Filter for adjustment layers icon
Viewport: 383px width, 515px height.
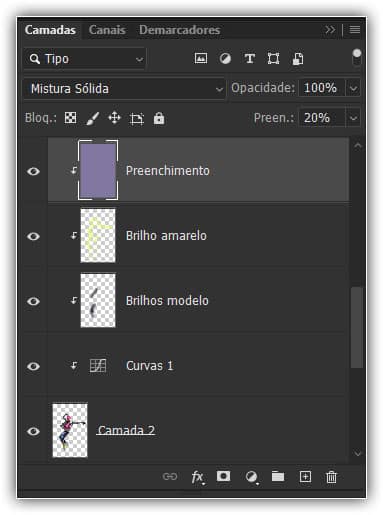pos(225,59)
